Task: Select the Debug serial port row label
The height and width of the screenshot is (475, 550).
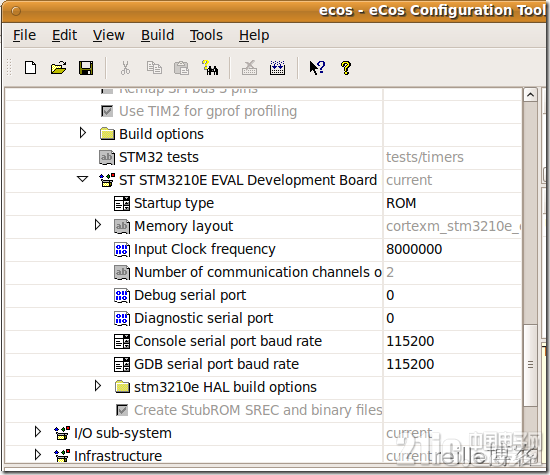Action: click(x=190, y=295)
